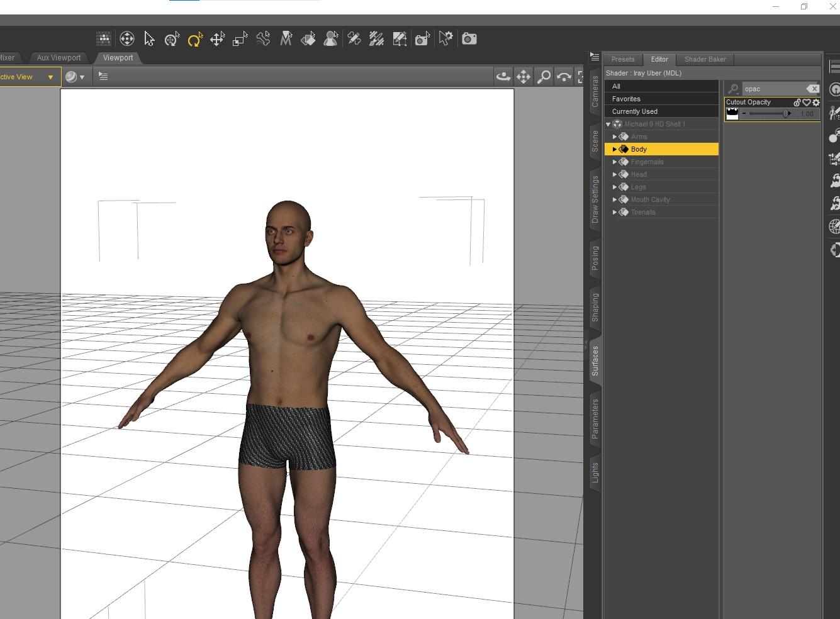The height and width of the screenshot is (619, 840).
Task: Select the ActivePose bone tool
Action: click(263, 39)
